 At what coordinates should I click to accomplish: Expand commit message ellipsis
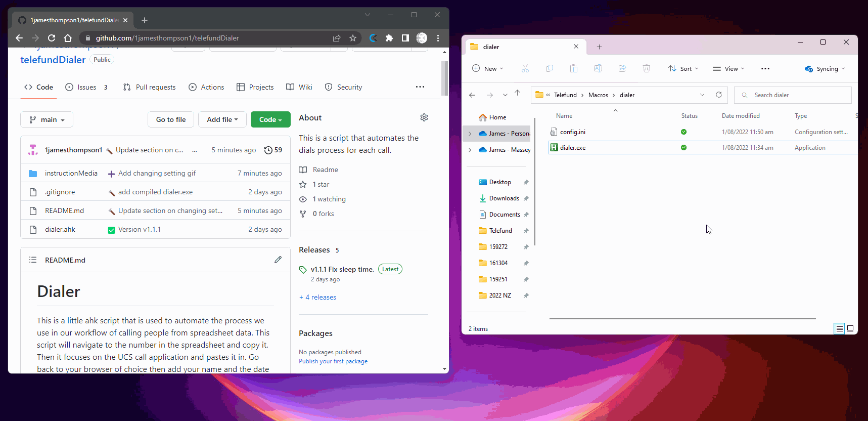pyautogui.click(x=194, y=150)
